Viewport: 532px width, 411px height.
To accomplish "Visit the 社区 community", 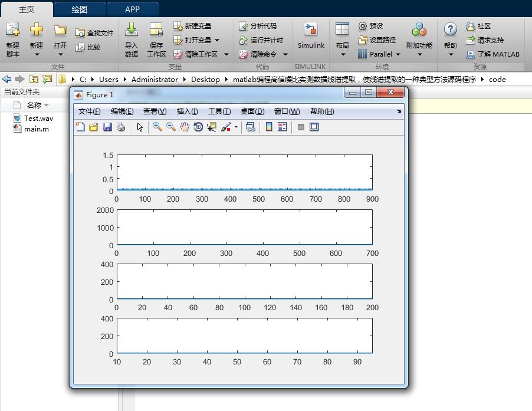I will (478, 26).
